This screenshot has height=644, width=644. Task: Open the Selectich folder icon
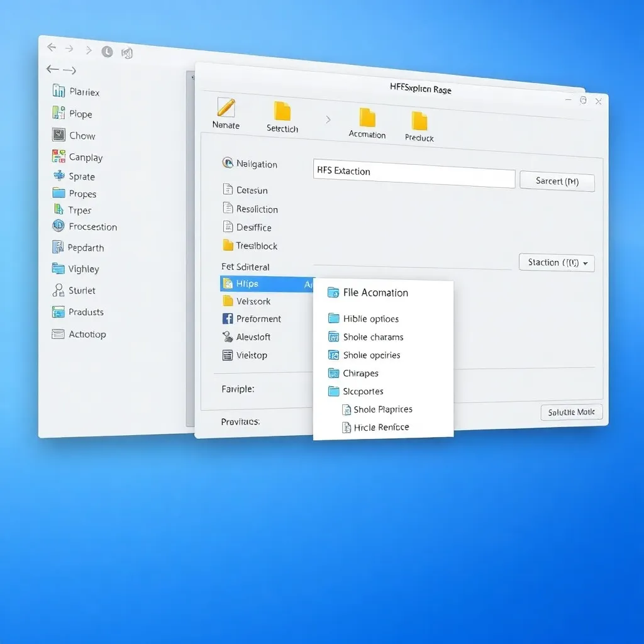tap(282, 111)
